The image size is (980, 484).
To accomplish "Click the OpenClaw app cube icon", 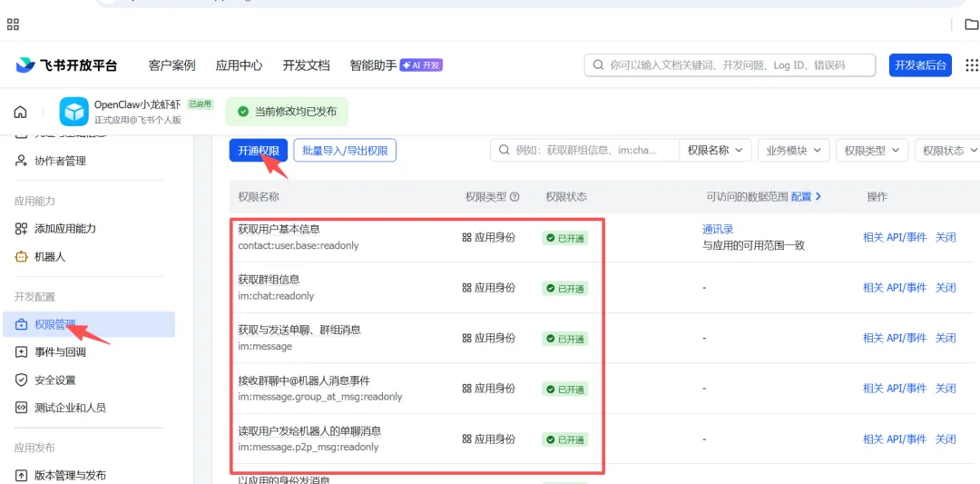I will [73, 112].
